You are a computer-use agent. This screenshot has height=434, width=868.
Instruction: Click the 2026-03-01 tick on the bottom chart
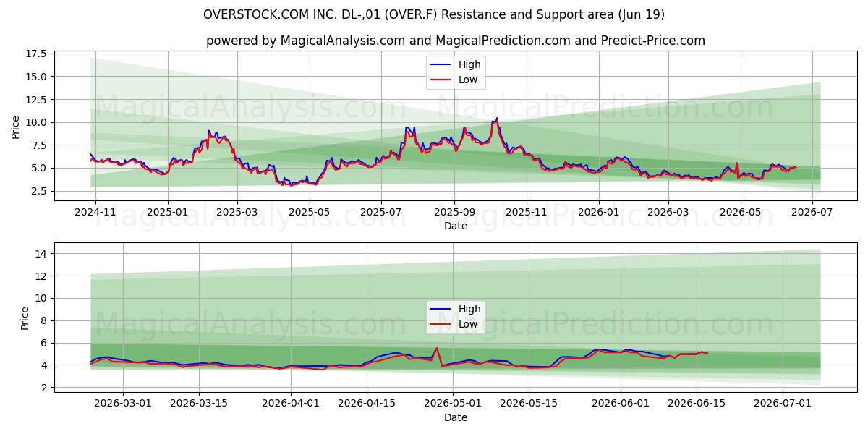pyautogui.click(x=123, y=404)
